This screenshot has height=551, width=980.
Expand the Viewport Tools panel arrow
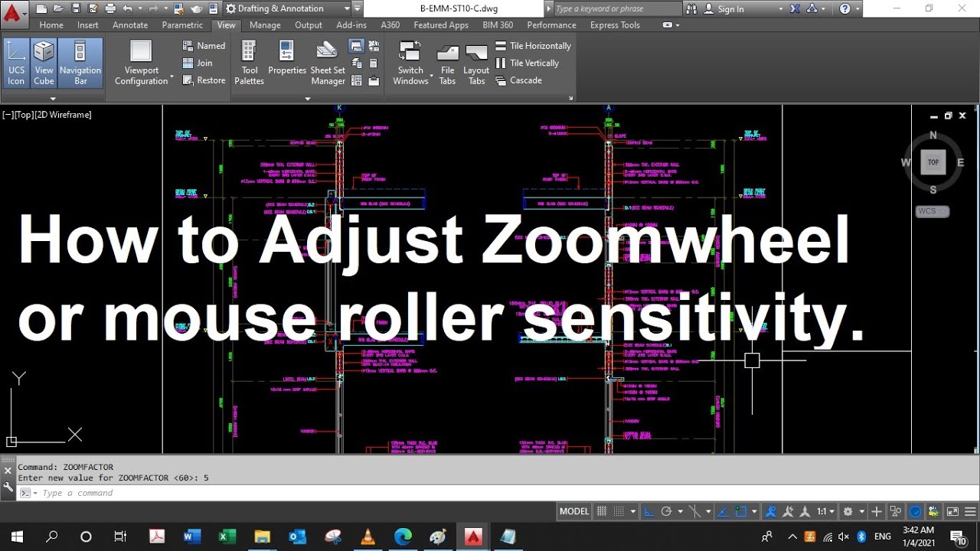pos(53,98)
